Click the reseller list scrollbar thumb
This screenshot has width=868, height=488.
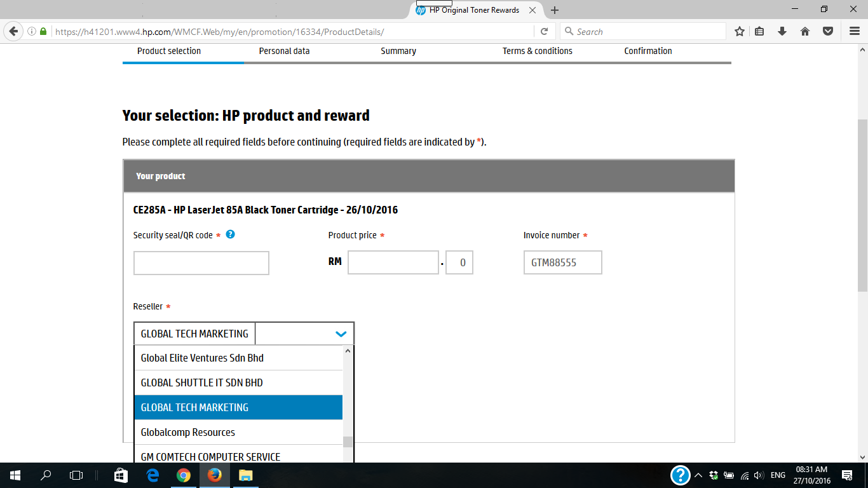(x=348, y=442)
